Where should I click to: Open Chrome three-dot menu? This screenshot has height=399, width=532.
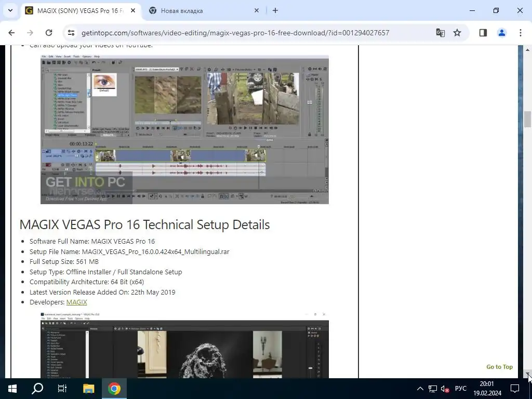(521, 33)
